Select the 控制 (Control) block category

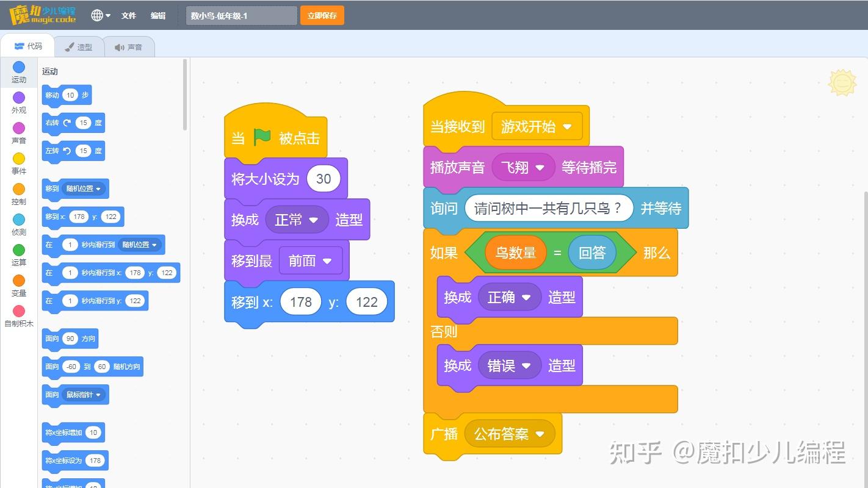(18, 194)
